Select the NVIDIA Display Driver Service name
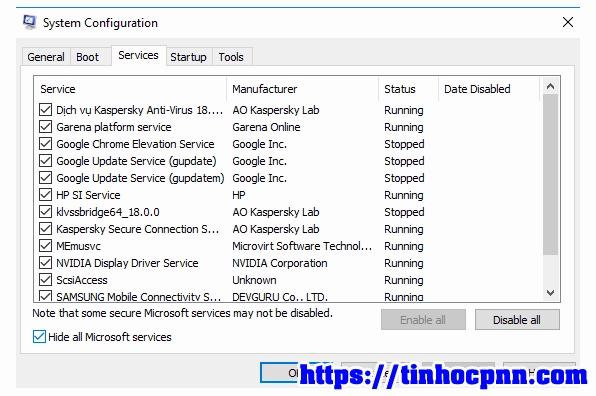The width and height of the screenshot is (596, 396). click(x=127, y=263)
